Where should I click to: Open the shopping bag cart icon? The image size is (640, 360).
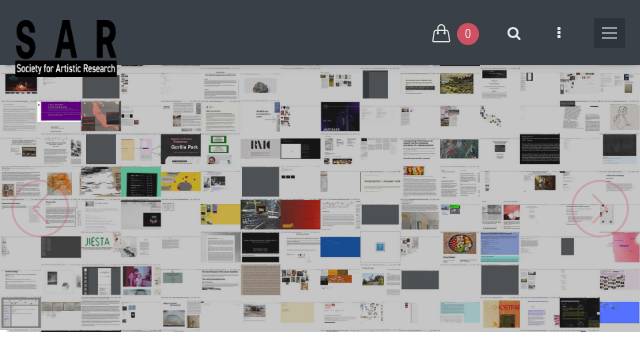(441, 33)
